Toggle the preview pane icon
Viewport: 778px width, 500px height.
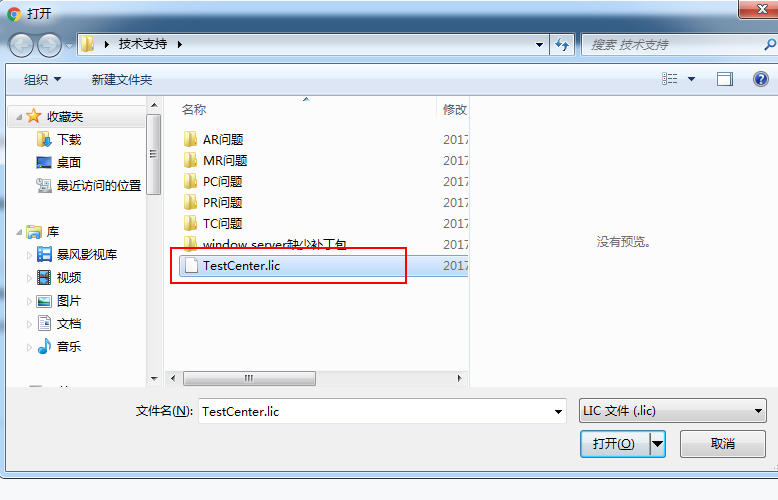coord(724,79)
